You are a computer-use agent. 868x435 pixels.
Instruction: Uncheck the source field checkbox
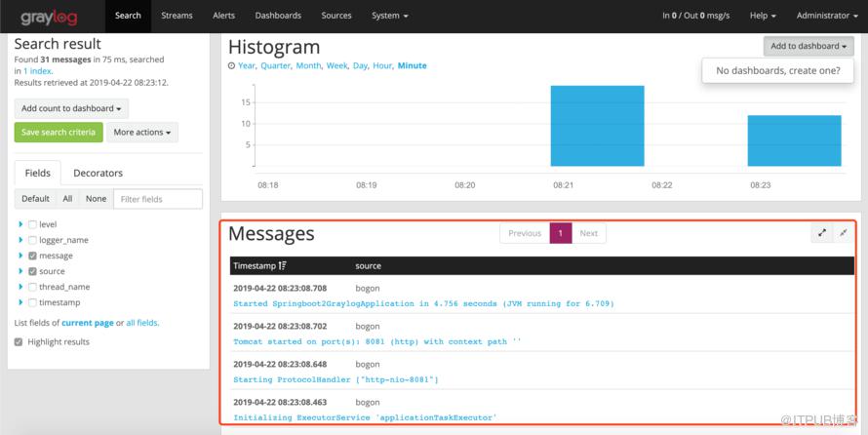[32, 271]
